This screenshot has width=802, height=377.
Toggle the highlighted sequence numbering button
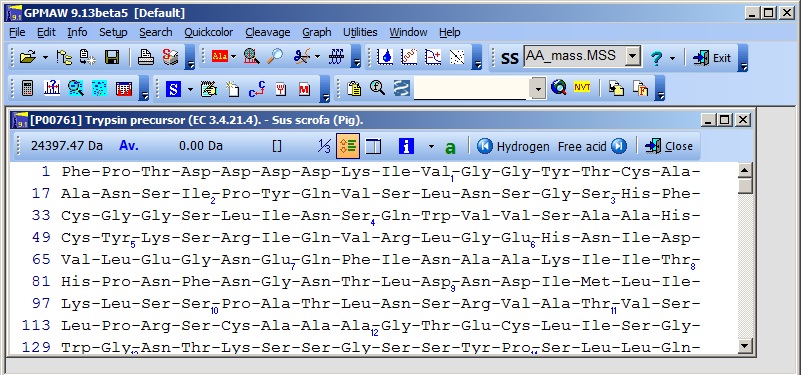pos(348,146)
